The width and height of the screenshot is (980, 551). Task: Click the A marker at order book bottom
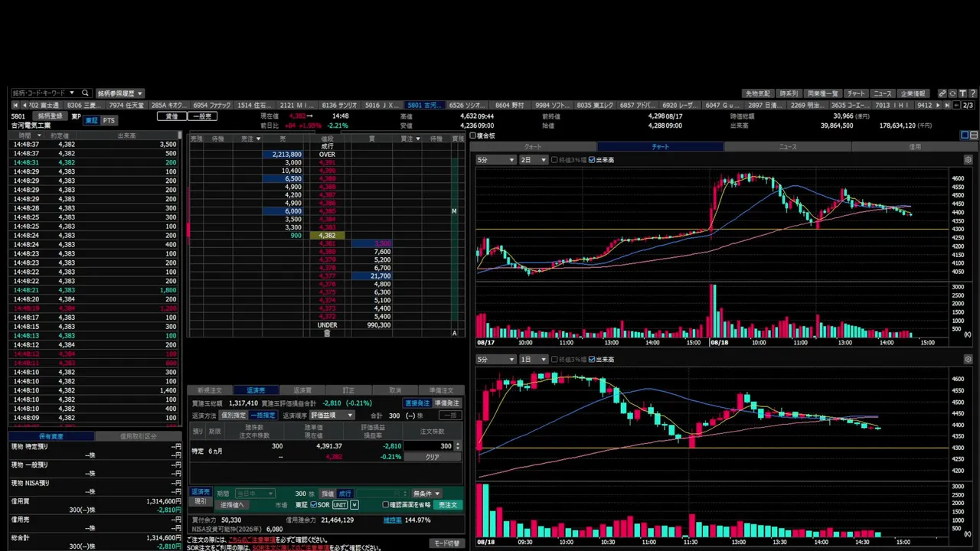point(455,333)
